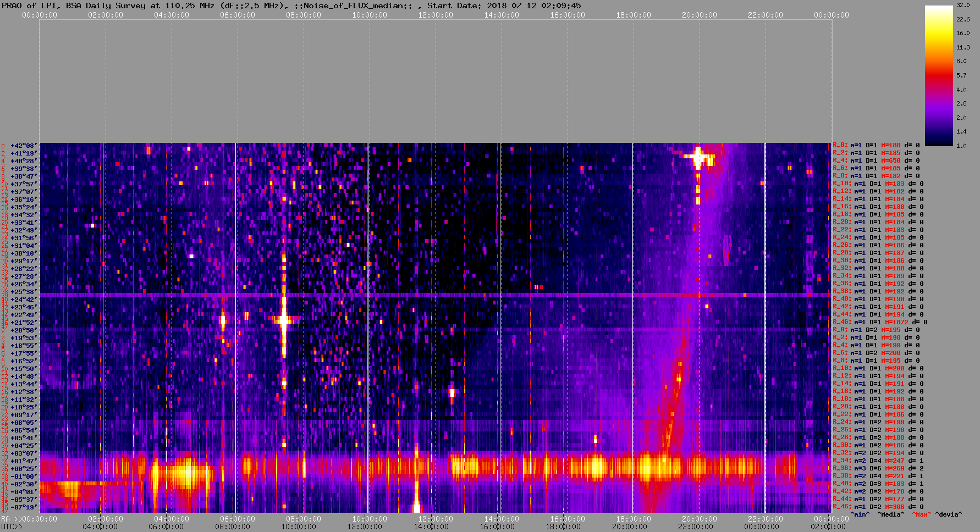980x532 pixels.
Task: Click the -07°19' declination label
Action: pos(24,507)
